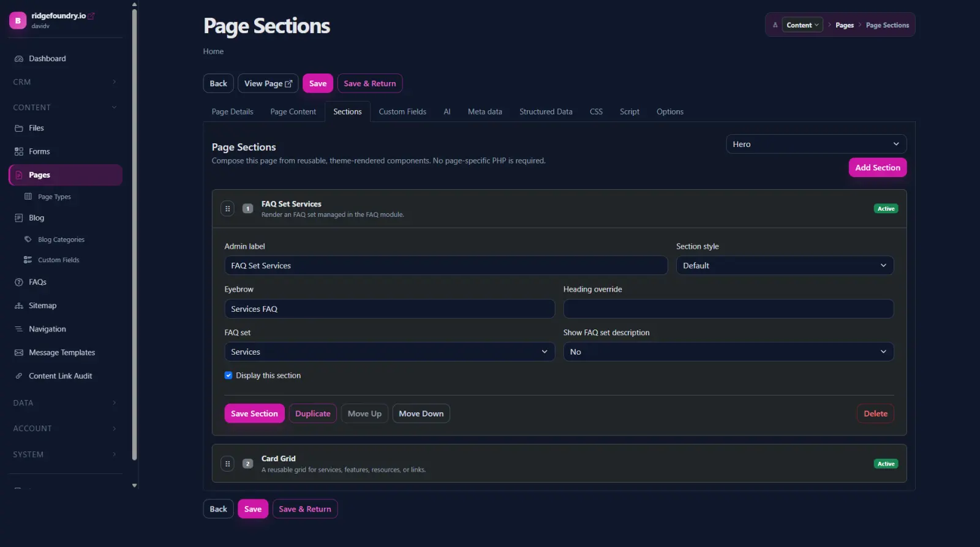
Task: Click the Message Templates envelope icon
Action: tap(18, 353)
